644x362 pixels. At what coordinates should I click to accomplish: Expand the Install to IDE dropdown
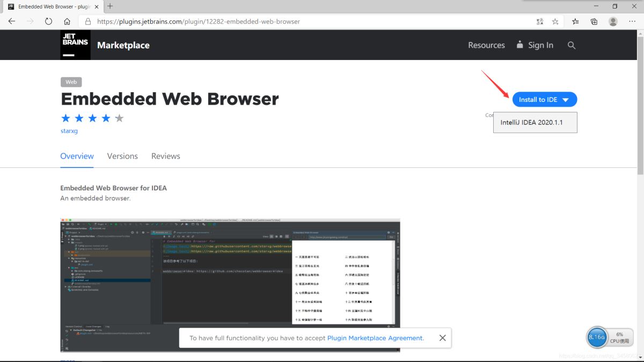[565, 100]
